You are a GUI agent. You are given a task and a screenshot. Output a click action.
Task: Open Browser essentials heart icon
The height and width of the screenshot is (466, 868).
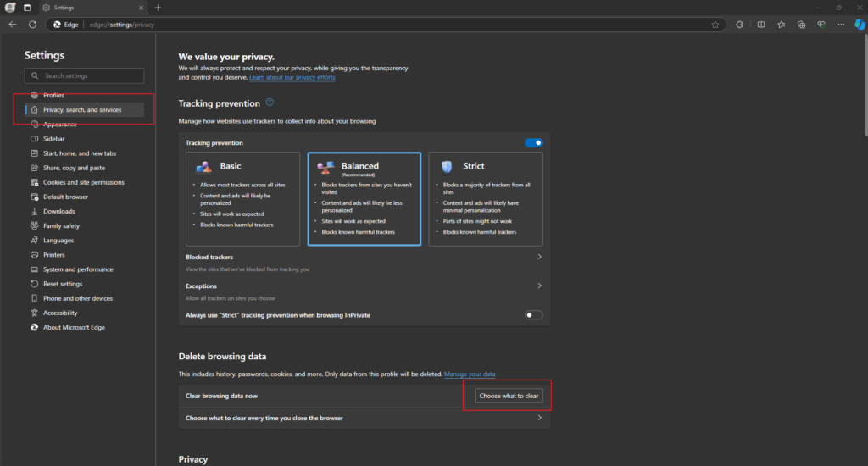click(x=821, y=25)
